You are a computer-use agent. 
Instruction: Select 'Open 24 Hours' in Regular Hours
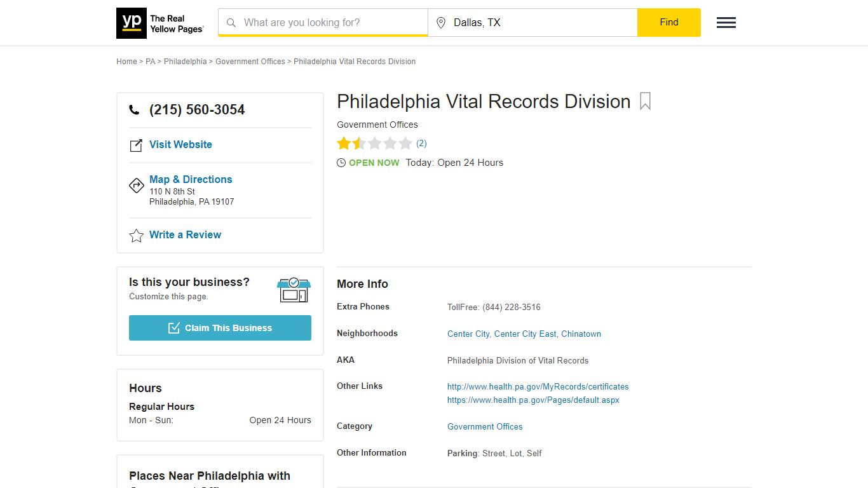pos(280,421)
